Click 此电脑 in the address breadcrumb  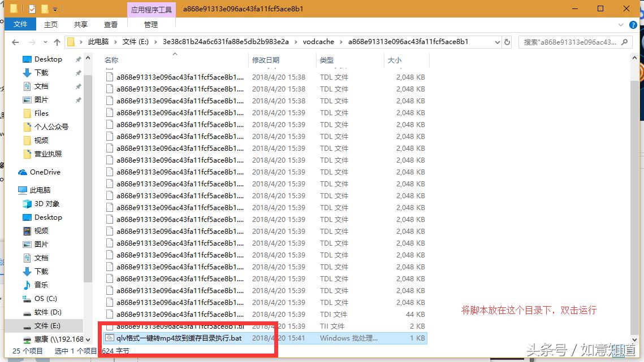pos(98,41)
